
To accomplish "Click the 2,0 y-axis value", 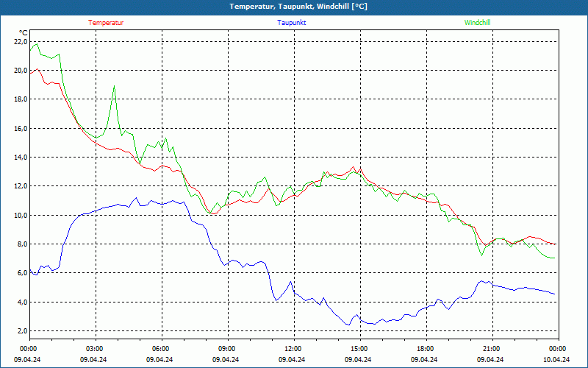I will coord(22,331).
